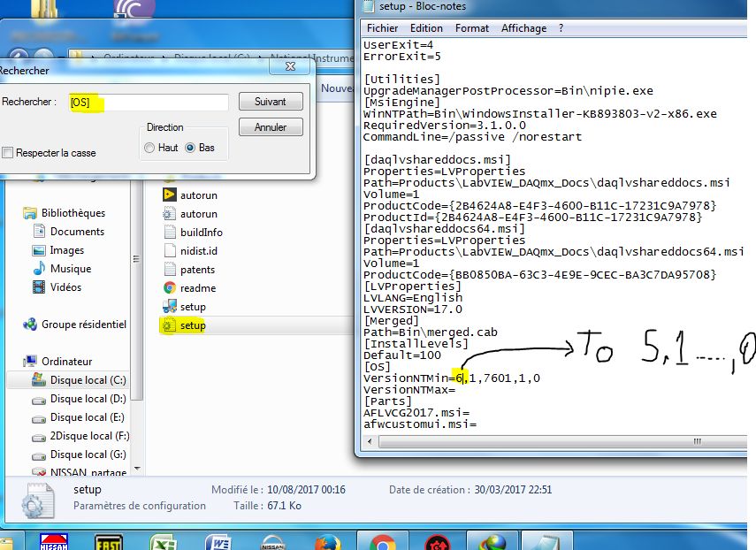Click the afwcustomui.msi= line

point(420,424)
